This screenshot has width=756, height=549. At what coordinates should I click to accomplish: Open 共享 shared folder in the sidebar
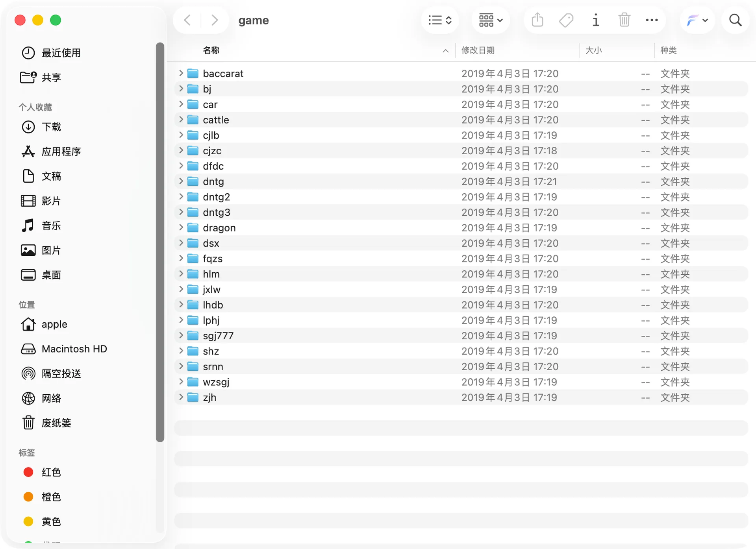41,77
